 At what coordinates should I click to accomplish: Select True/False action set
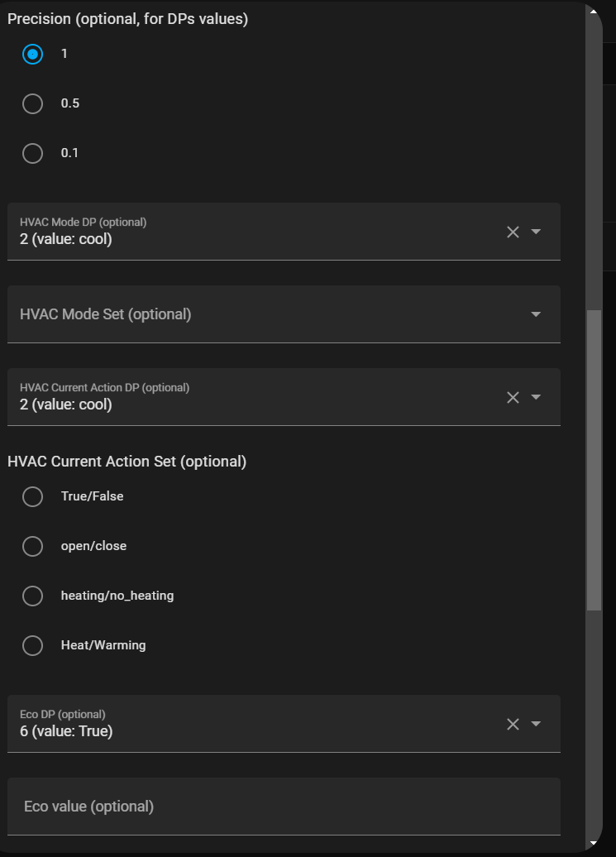coord(32,496)
